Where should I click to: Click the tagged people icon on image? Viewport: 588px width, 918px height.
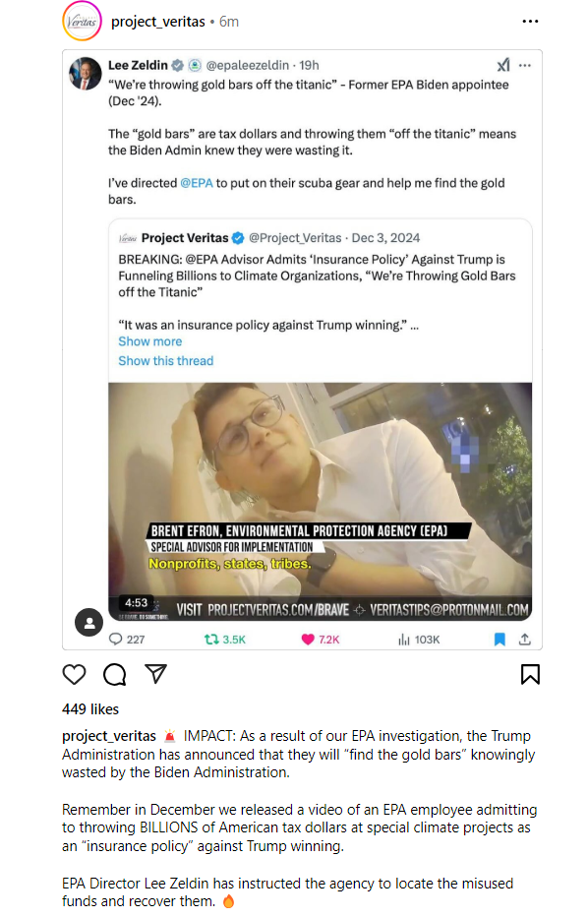(x=88, y=623)
